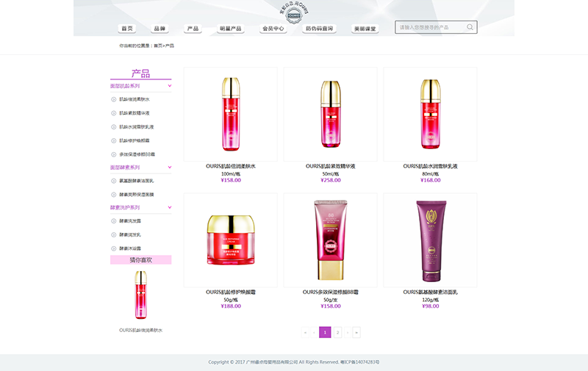Collapse the 面部肌龄系列 category chevron
Viewport: 588px width, 371px height.
click(170, 86)
